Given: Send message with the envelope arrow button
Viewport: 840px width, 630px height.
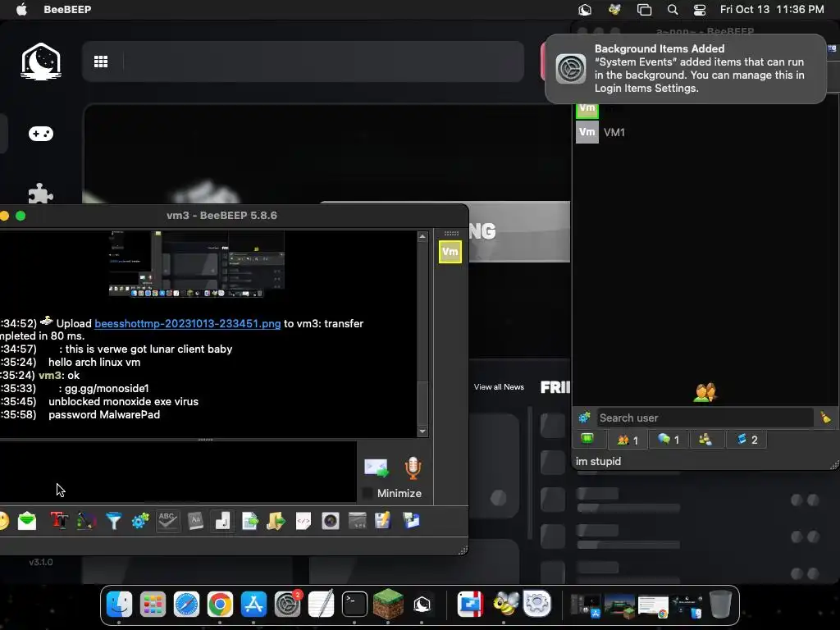Looking at the screenshot, I should click(x=376, y=468).
